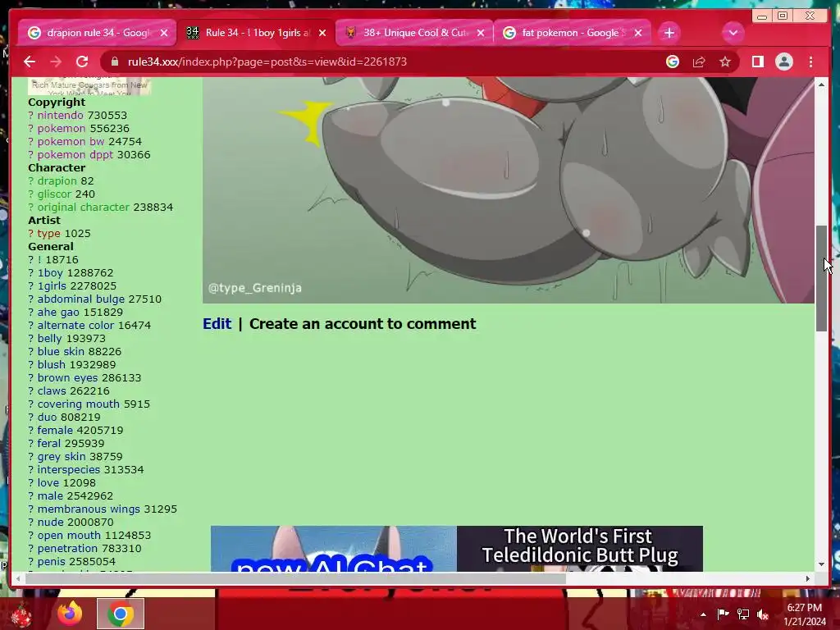The height and width of the screenshot is (630, 840).
Task: Open the 'grey skin' tag
Action: [x=61, y=456]
